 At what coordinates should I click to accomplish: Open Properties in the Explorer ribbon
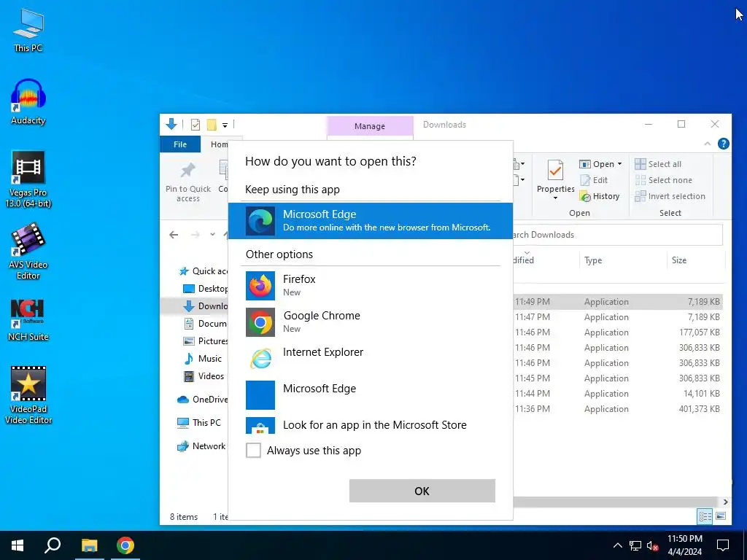(555, 181)
